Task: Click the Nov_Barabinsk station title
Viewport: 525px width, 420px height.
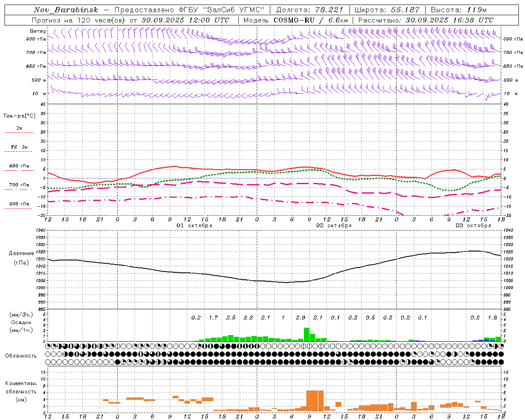Action: 66,10
